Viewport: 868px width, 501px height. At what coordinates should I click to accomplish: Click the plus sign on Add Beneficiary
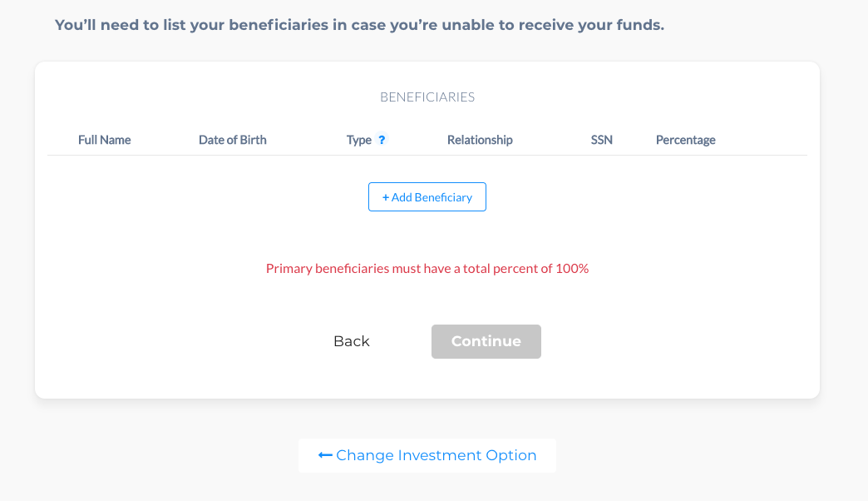point(385,197)
